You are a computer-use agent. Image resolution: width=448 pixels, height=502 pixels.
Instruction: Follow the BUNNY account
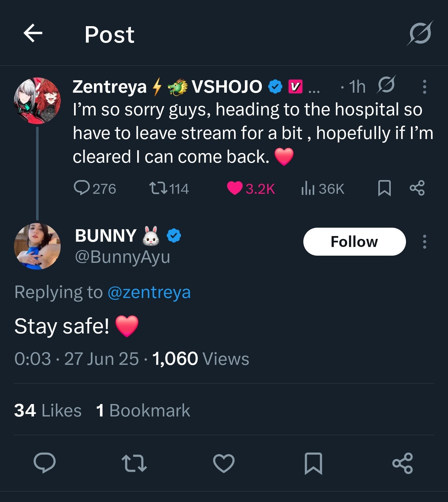pyautogui.click(x=354, y=242)
